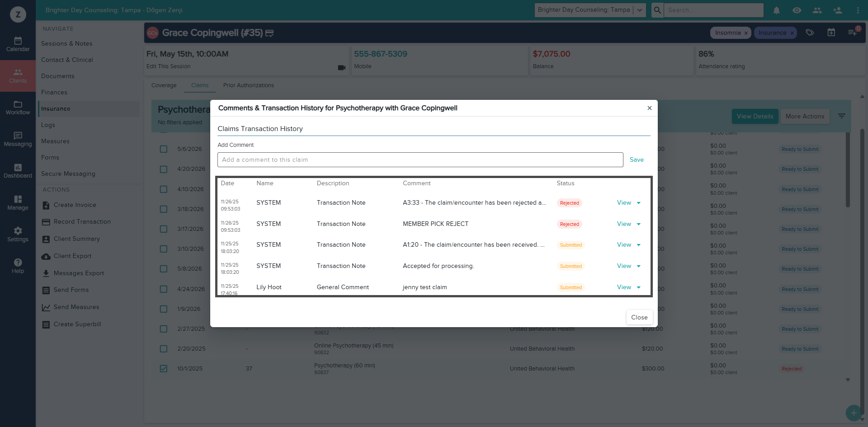Click the Add a comment input field
Screen dimensions: 868x427
[420, 160]
